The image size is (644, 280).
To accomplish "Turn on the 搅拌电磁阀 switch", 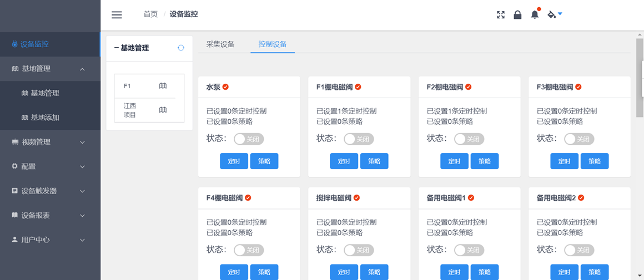I will point(359,250).
